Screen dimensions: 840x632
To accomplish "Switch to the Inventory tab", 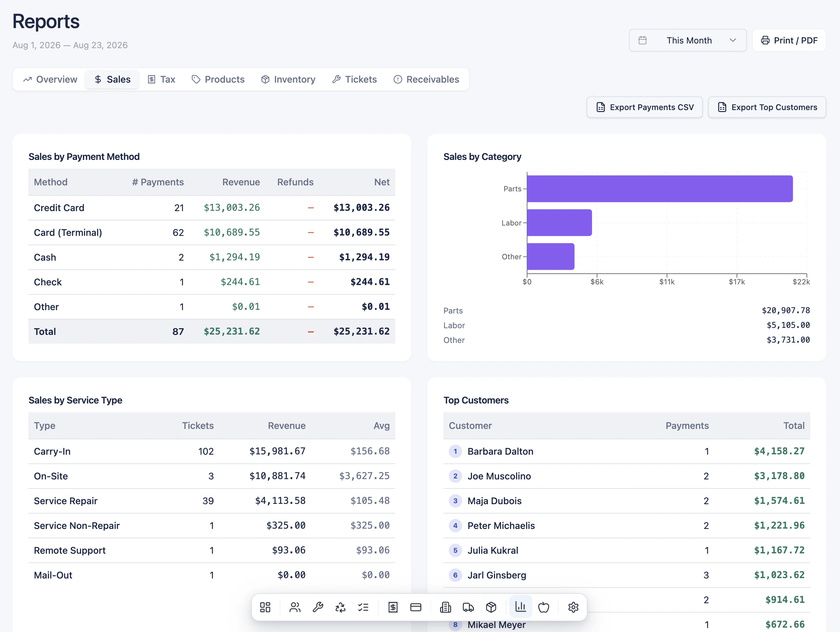I will pyautogui.click(x=288, y=79).
